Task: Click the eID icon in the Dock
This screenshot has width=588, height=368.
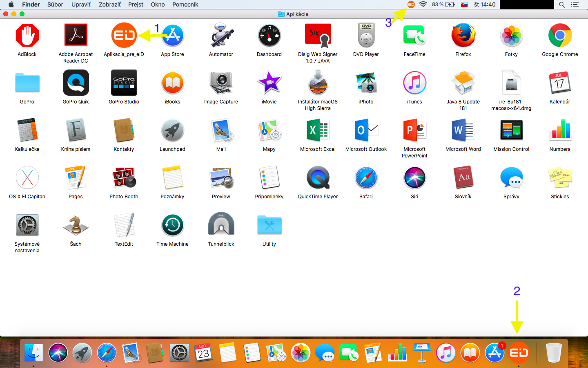Action: [x=519, y=352]
